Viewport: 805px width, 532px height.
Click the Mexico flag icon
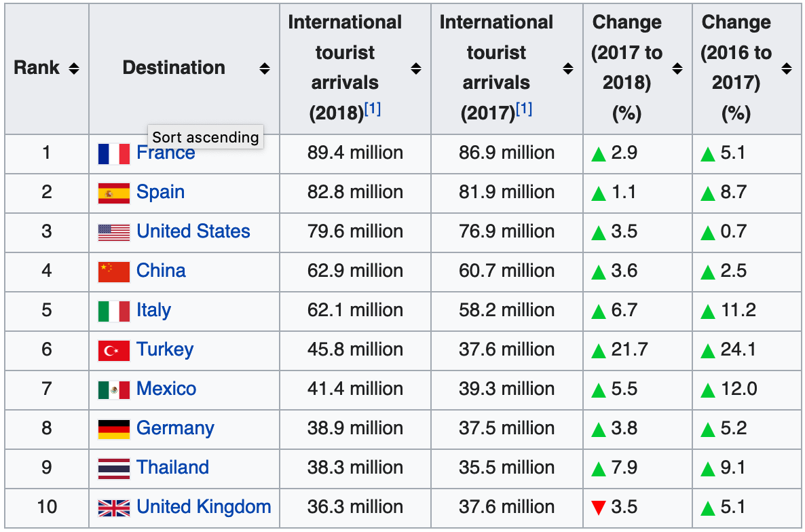click(x=113, y=389)
